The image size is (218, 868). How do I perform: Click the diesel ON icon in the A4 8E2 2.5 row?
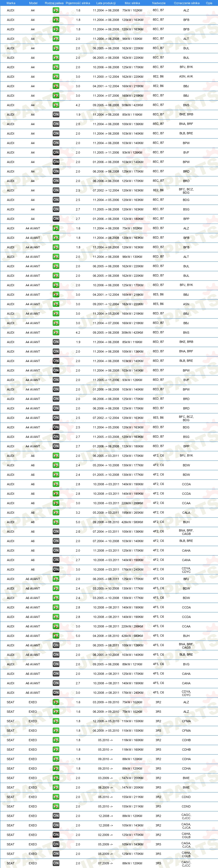coord(56,190)
